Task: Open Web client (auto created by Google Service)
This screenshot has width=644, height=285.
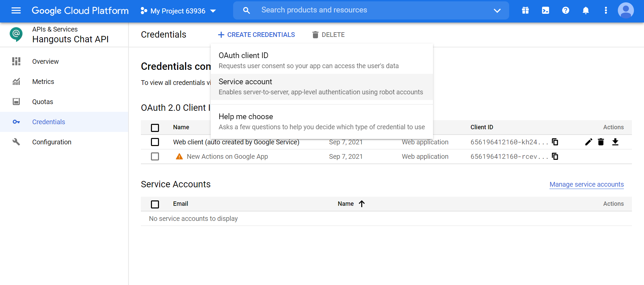Action: click(236, 142)
